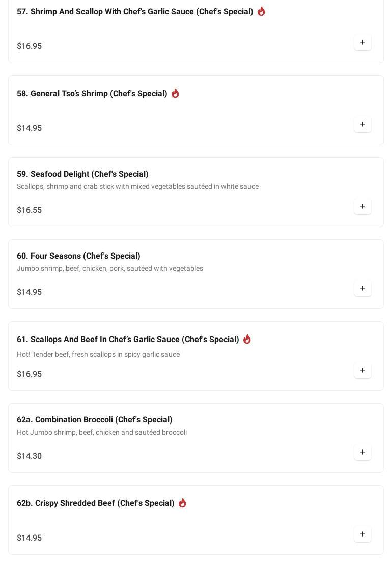The image size is (392, 564).
Task: Add General Tso's Shrimp to order
Action: click(x=362, y=124)
